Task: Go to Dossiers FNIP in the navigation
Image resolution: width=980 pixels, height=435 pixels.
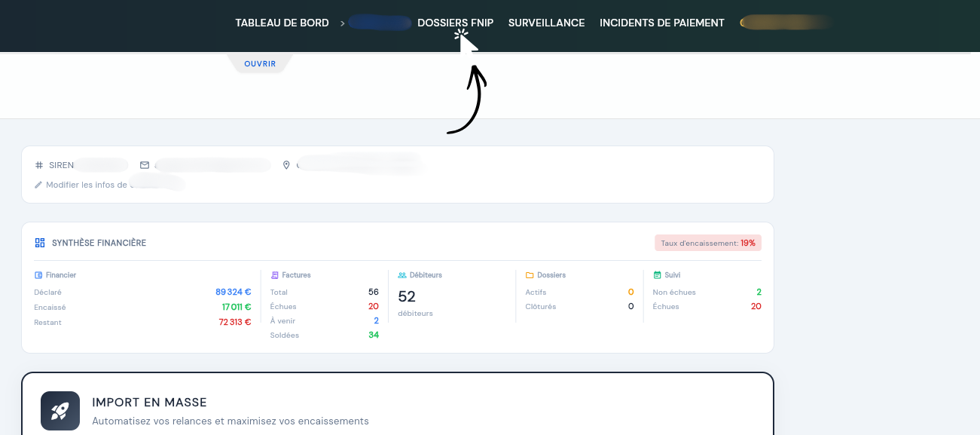Action: click(x=455, y=23)
